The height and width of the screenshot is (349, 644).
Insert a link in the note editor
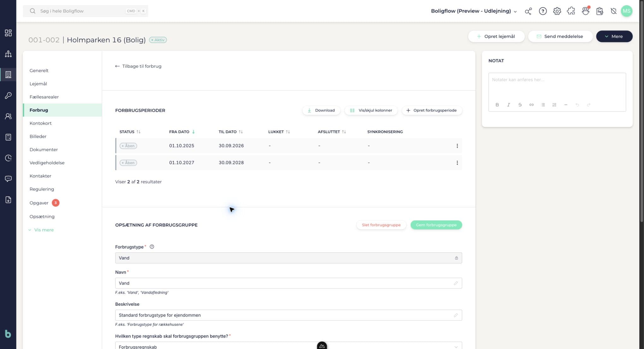(531, 105)
